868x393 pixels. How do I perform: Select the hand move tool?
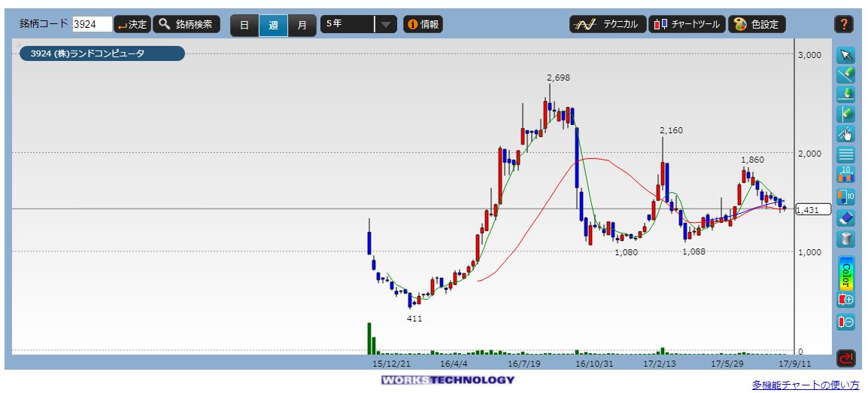(846, 135)
